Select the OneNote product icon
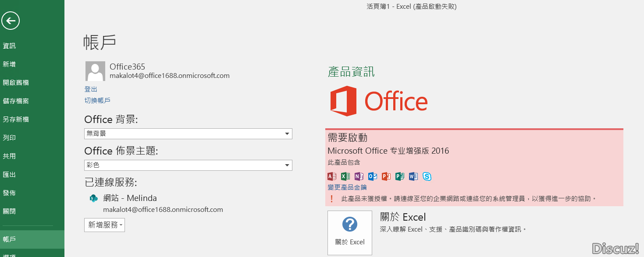 359,176
